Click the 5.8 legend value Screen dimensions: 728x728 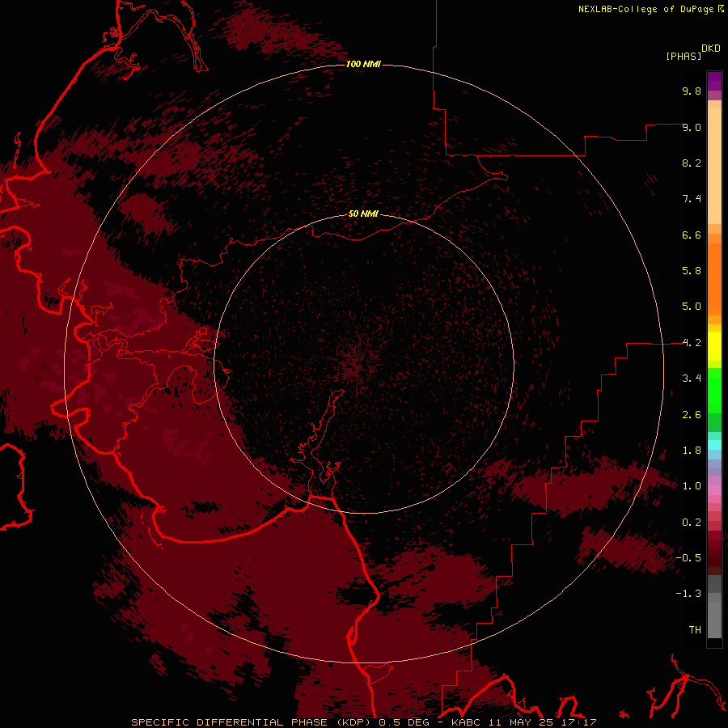click(x=692, y=271)
